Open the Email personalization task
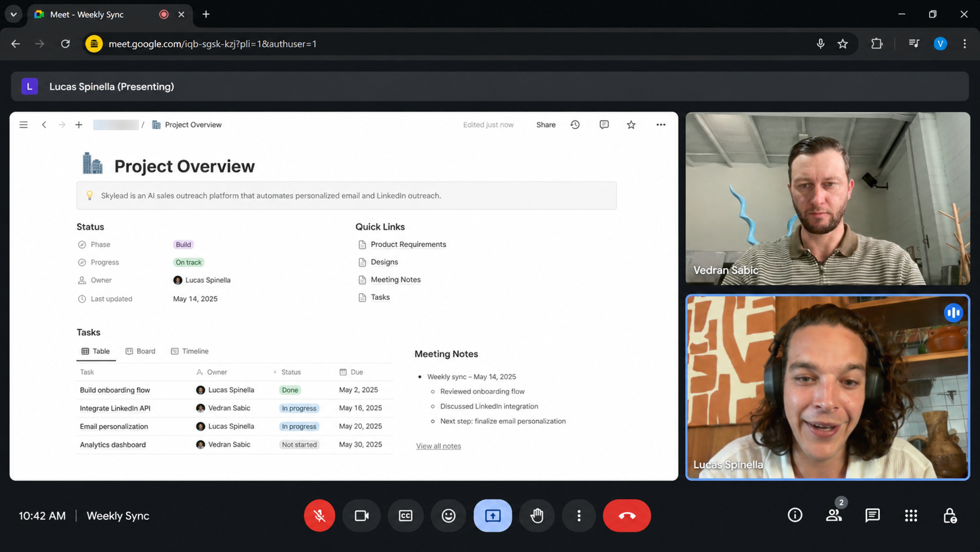 [x=114, y=426]
